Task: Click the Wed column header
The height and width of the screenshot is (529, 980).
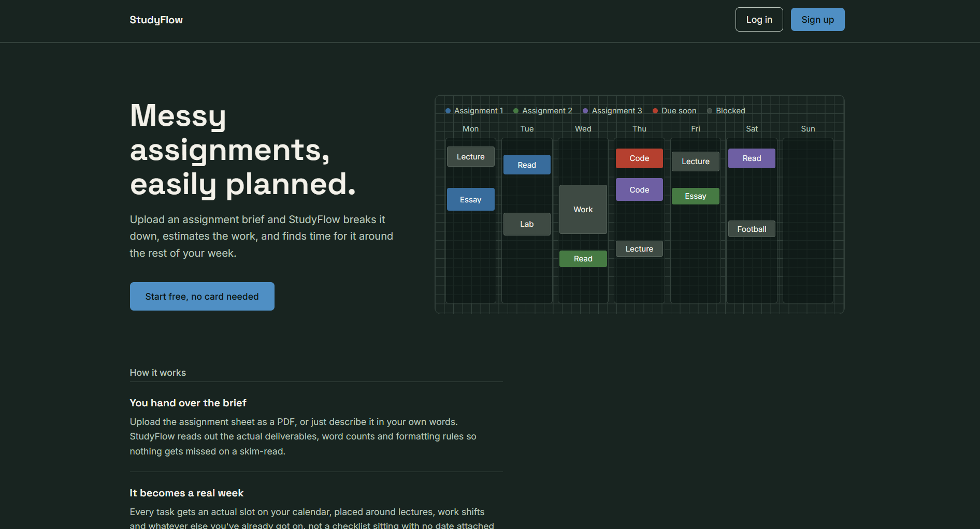Action: point(583,129)
